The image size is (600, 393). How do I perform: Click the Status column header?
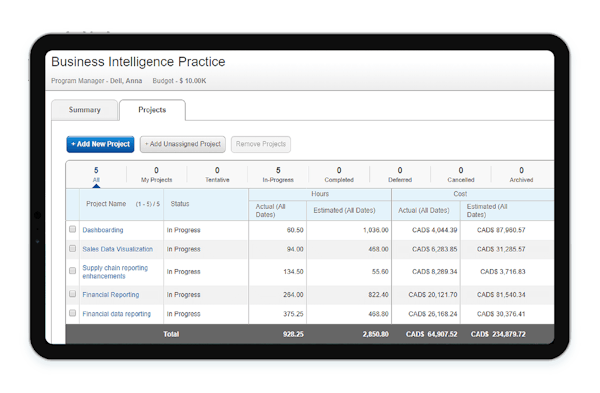point(180,204)
